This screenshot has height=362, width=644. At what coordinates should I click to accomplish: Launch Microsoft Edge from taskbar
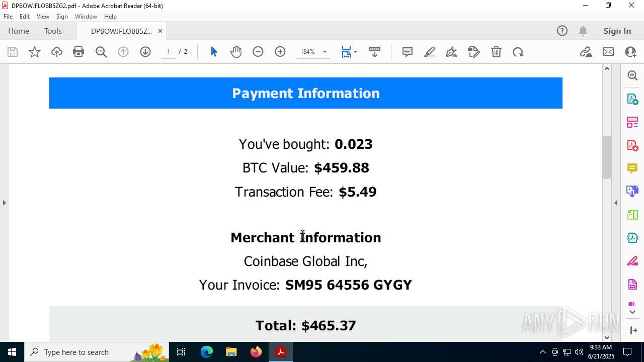pos(207,352)
